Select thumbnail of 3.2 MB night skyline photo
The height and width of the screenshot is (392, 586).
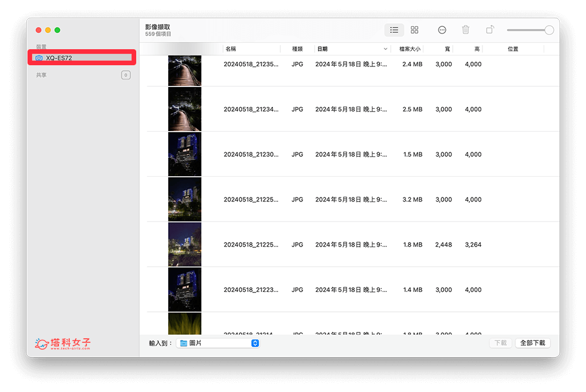click(x=185, y=200)
